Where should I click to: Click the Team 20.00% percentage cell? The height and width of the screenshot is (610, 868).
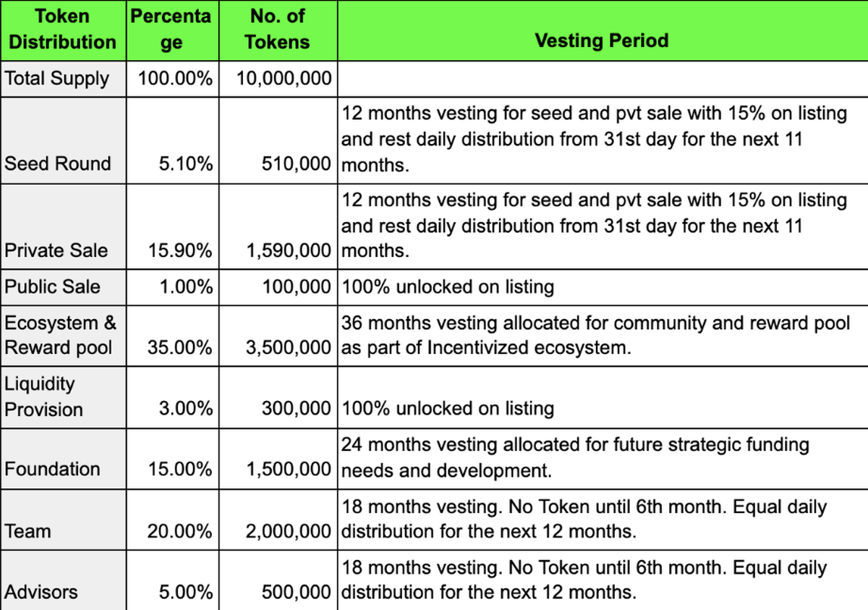(179, 531)
